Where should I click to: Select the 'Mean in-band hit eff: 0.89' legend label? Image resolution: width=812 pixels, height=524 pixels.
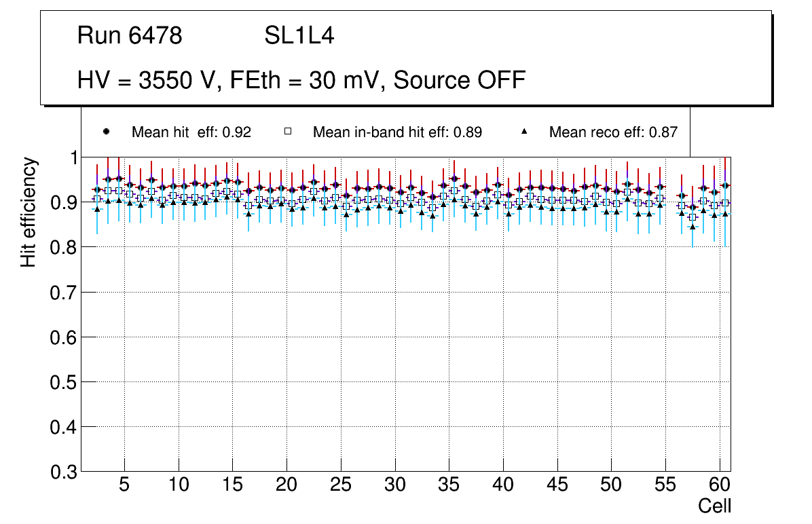coord(397,132)
